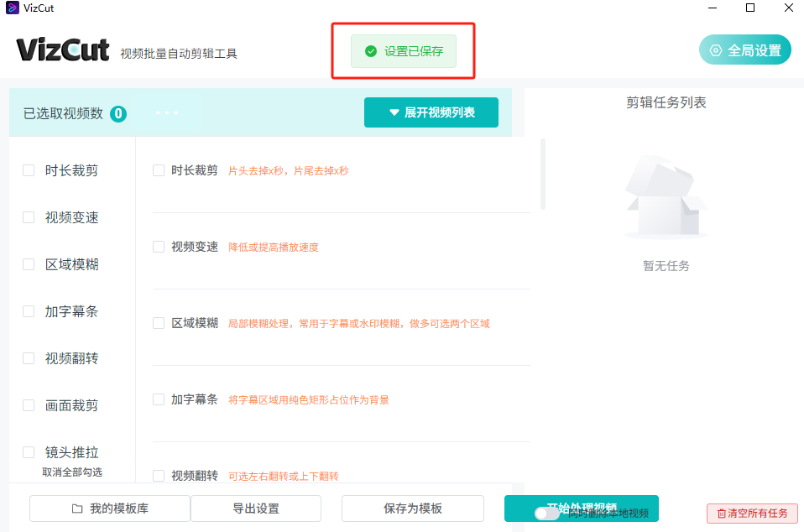Check 时长裁剪 in the left sidebar
Screen dimensions: 804x532
click(29, 170)
